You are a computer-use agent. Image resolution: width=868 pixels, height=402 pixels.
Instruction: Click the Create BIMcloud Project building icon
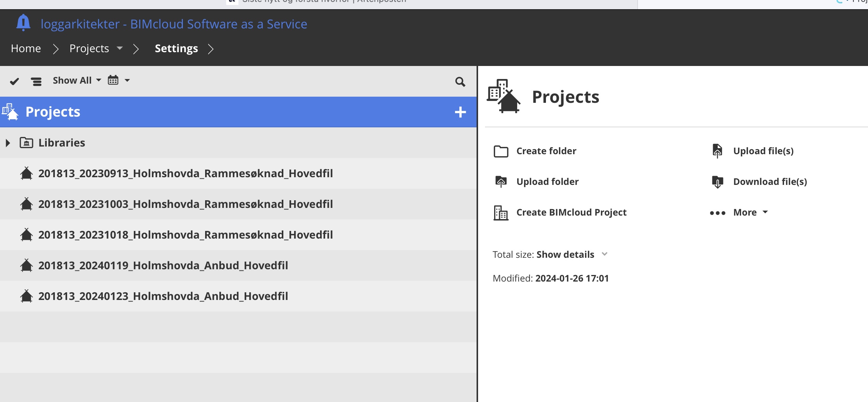[x=501, y=213]
